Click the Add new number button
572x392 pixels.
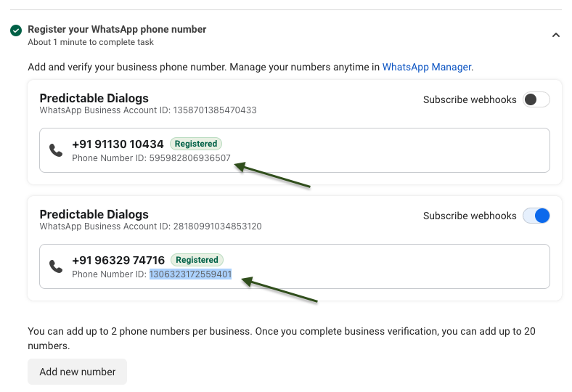click(x=78, y=372)
